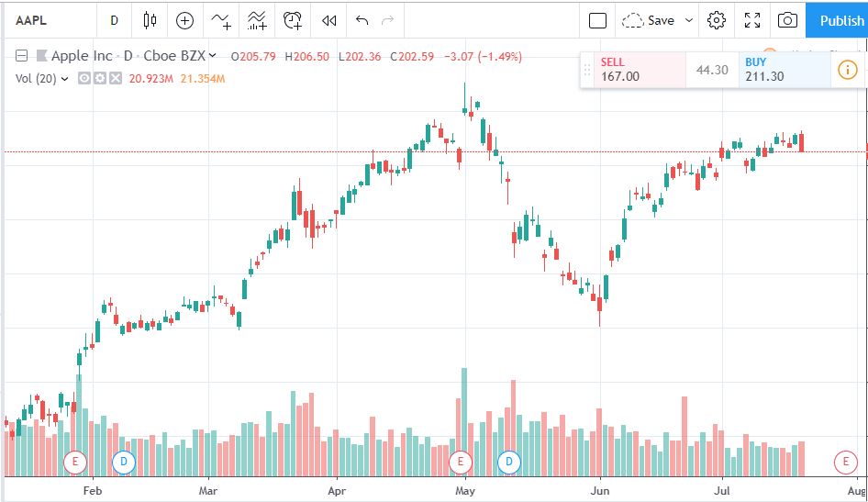Click the May label on time axis

click(465, 490)
